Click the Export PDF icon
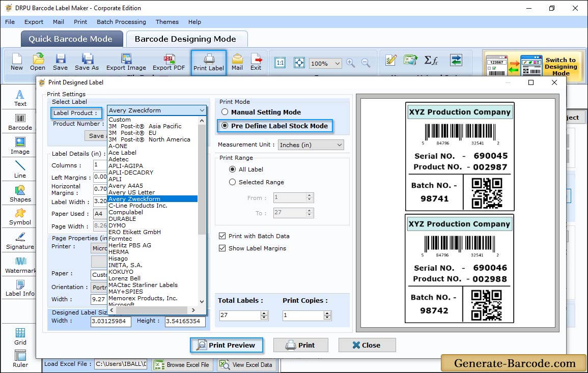The width and height of the screenshot is (588, 373). click(x=169, y=62)
